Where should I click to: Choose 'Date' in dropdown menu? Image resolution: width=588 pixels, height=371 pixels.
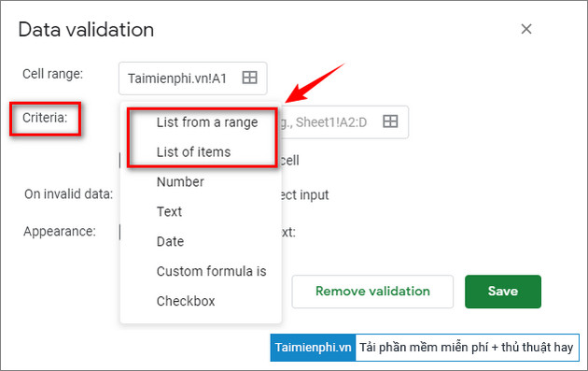click(170, 241)
